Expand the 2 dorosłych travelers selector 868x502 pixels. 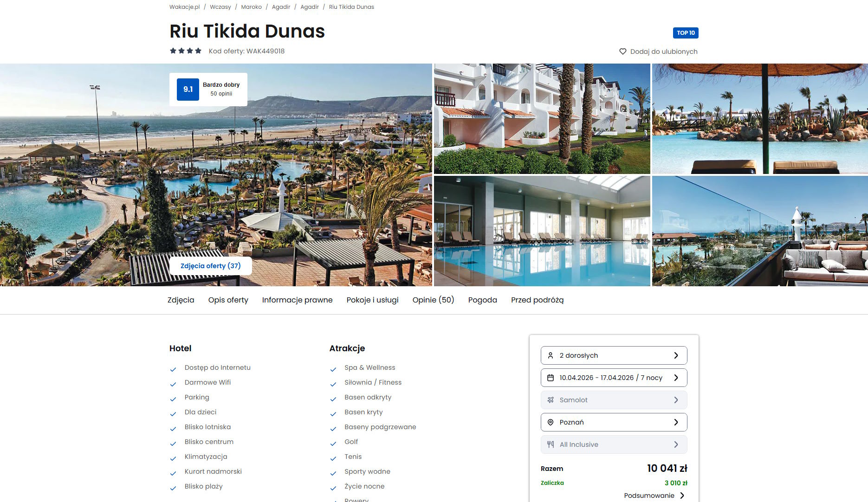[614, 355]
